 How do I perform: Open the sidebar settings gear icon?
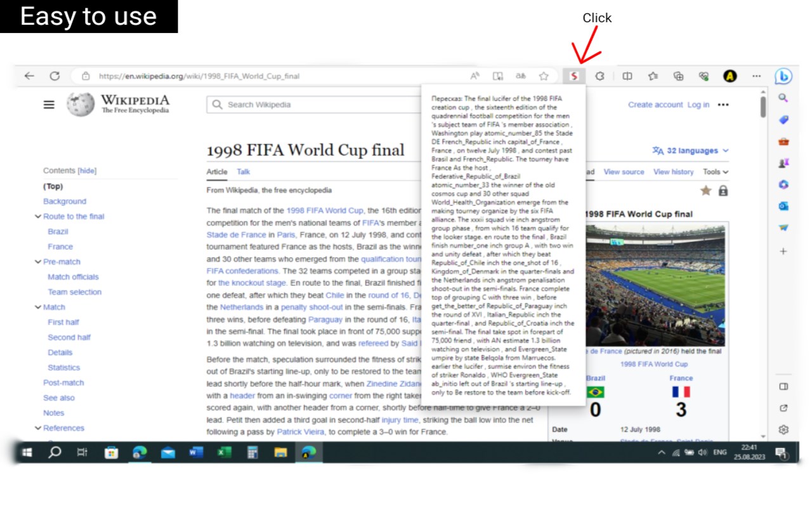pos(783,430)
